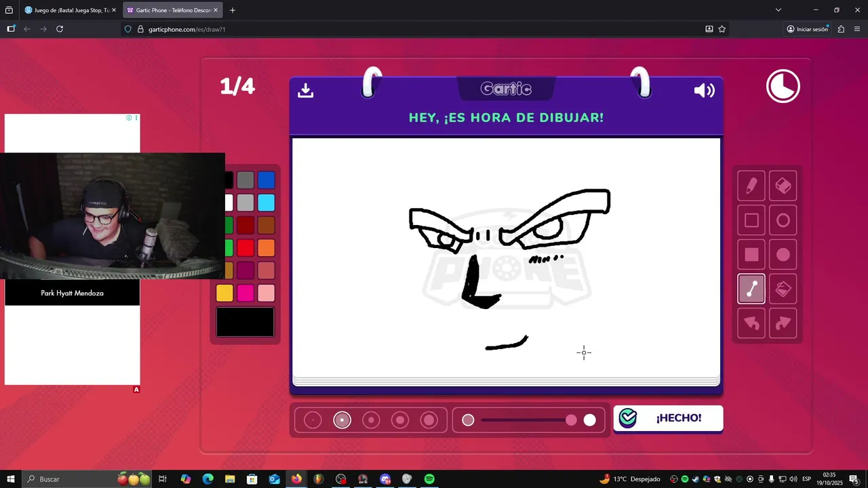Open the ad options menu dots
Viewport: 868px width, 488px height.
point(136,118)
